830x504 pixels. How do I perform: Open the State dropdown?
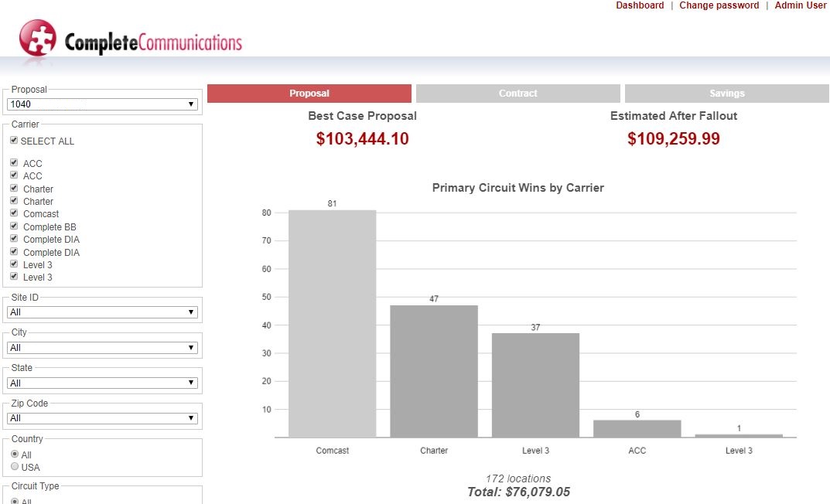pyautogui.click(x=102, y=383)
